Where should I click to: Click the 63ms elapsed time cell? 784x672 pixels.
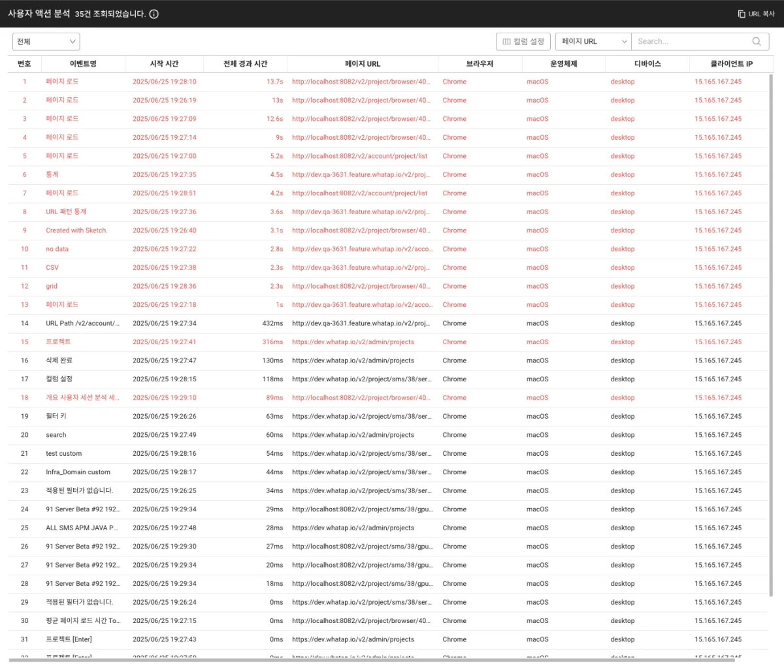pos(274,417)
